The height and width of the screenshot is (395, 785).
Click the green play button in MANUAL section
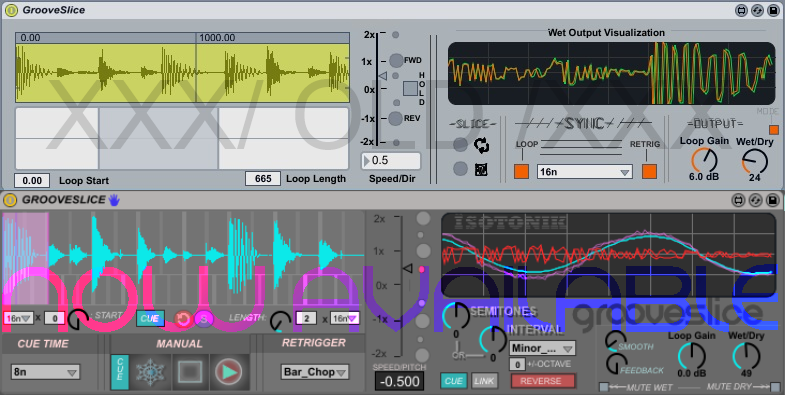tap(229, 372)
